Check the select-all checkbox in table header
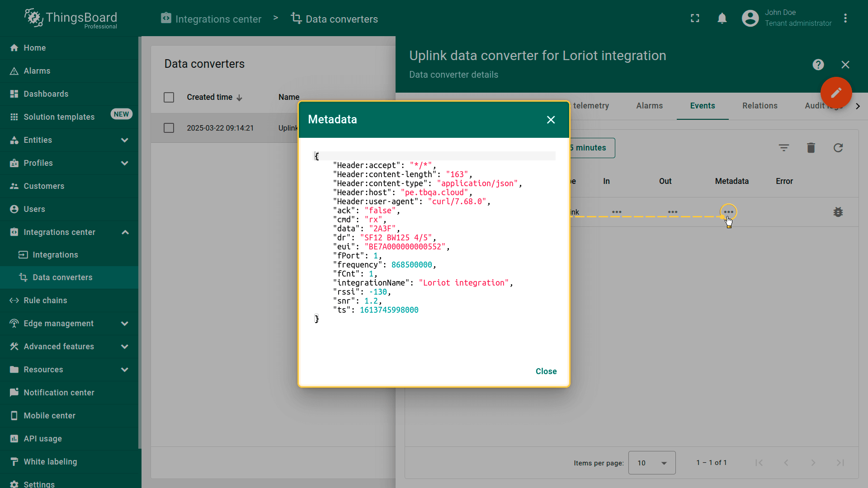Image resolution: width=868 pixels, height=488 pixels. tap(169, 98)
